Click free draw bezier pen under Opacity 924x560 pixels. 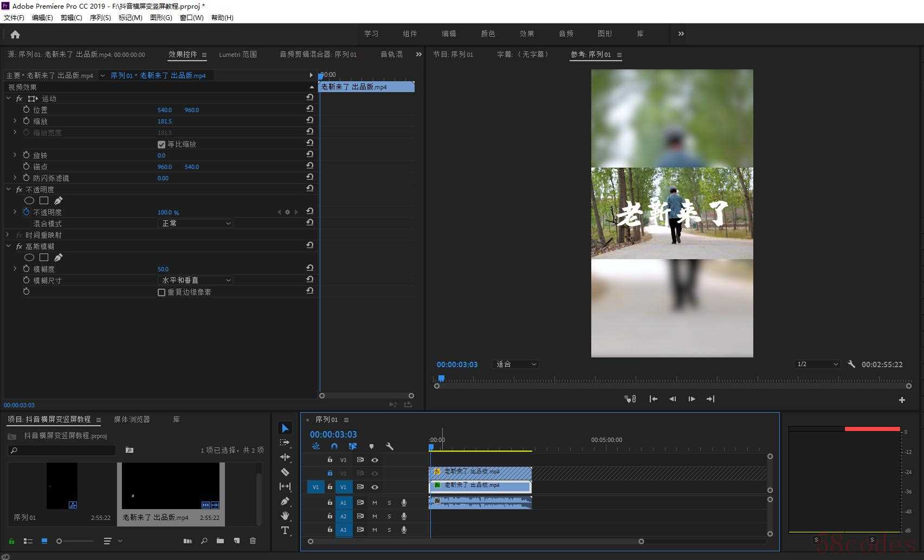(58, 201)
